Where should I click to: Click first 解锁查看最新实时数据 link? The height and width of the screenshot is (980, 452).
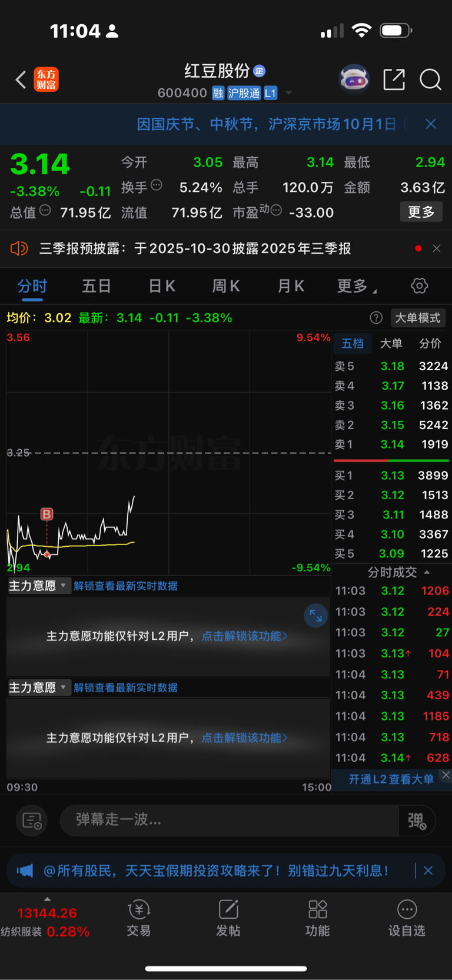click(125, 586)
